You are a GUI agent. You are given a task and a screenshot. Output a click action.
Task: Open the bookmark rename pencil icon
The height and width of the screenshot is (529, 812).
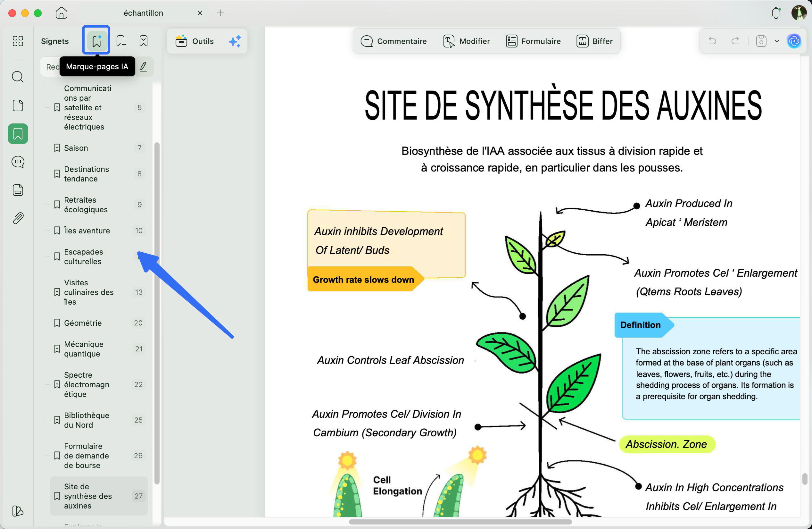click(144, 67)
